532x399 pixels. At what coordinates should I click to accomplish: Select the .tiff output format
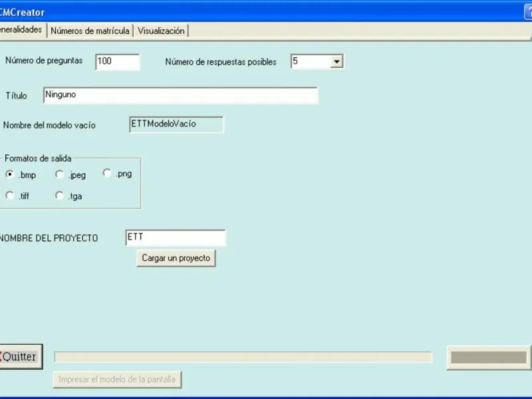tap(10, 196)
